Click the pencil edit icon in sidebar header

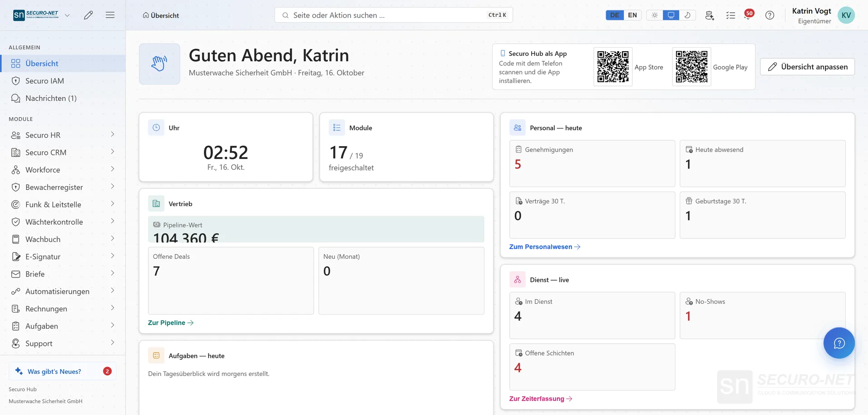tap(89, 15)
